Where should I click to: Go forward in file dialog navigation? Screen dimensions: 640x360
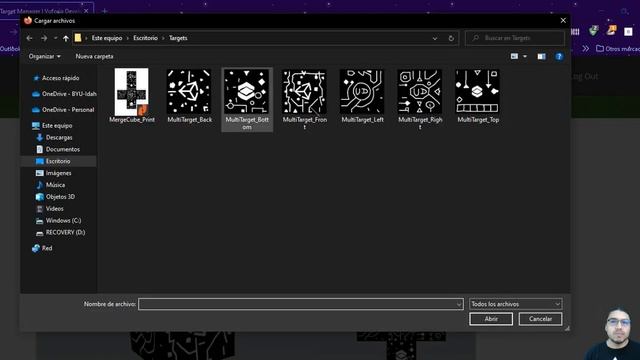click(44, 38)
